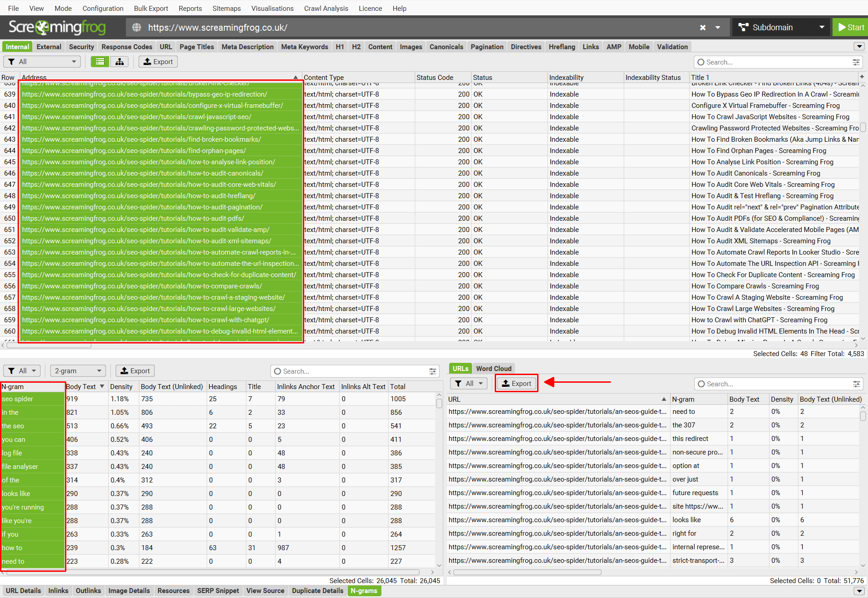Image resolution: width=868 pixels, height=598 pixels.
Task: Click the main table horizontal scrollbar
Action: coord(48,346)
